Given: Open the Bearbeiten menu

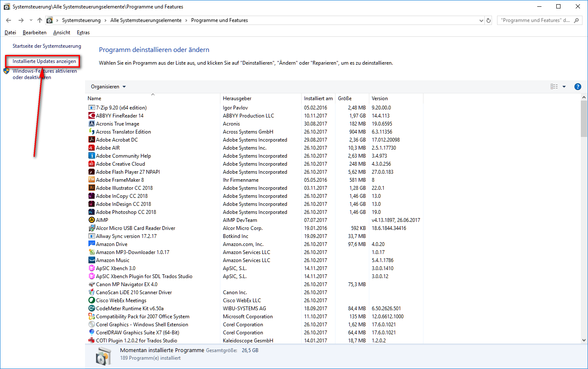Looking at the screenshot, I should [x=35, y=33].
